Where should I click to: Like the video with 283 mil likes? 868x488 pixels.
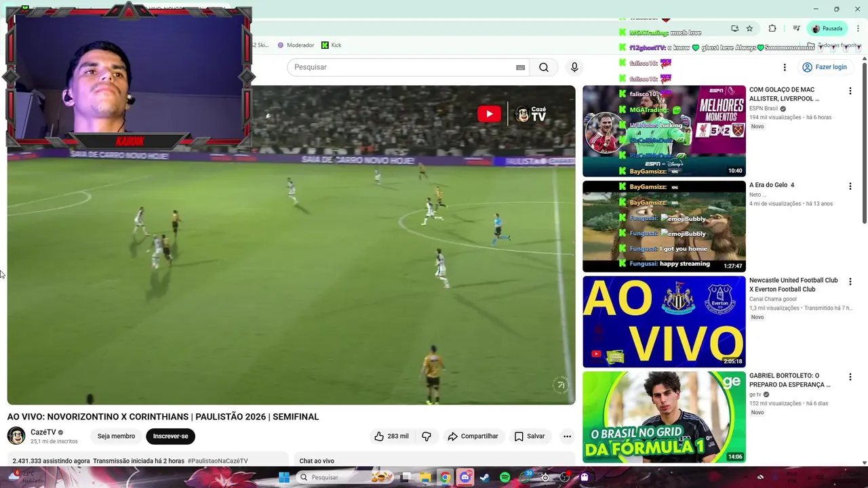[391, 436]
